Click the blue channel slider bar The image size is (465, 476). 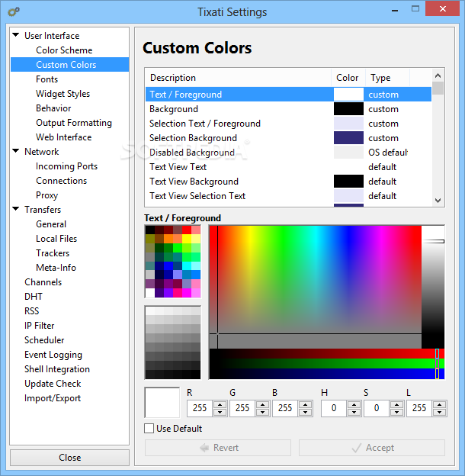[327, 374]
